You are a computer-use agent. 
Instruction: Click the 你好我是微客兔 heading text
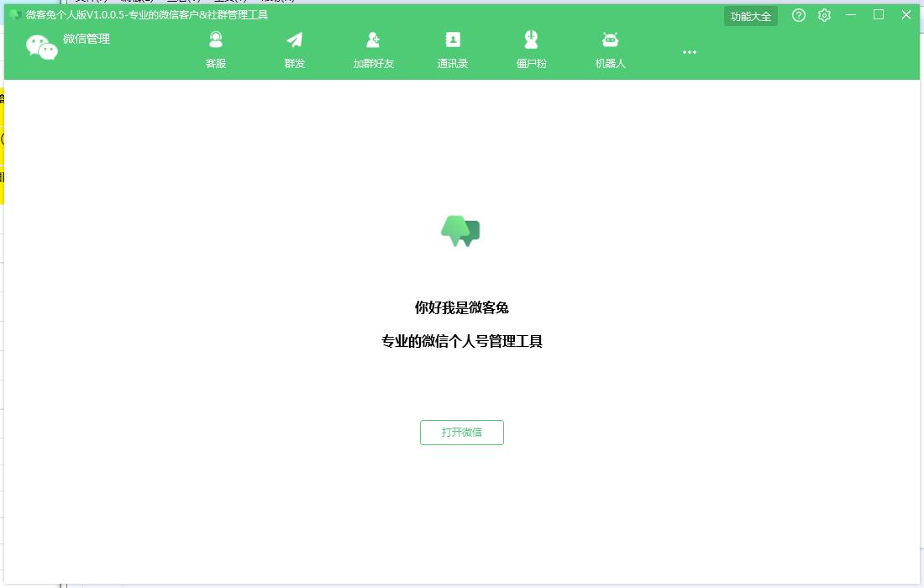click(462, 307)
